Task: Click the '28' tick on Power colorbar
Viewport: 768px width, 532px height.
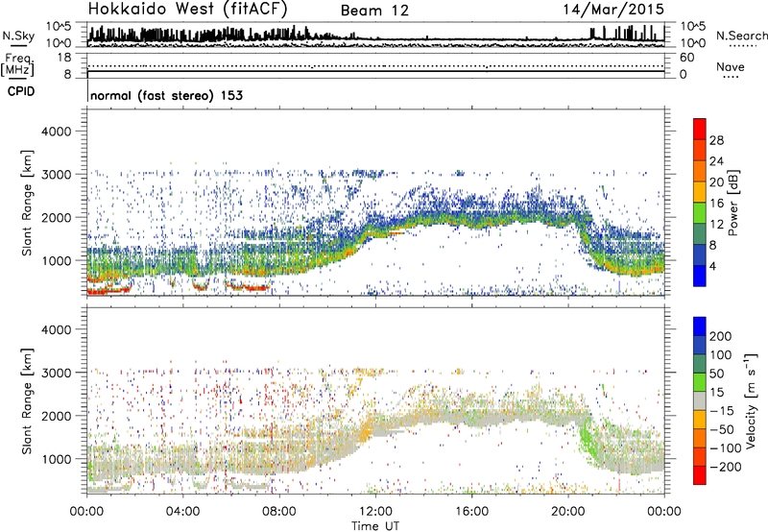Action: click(716, 140)
